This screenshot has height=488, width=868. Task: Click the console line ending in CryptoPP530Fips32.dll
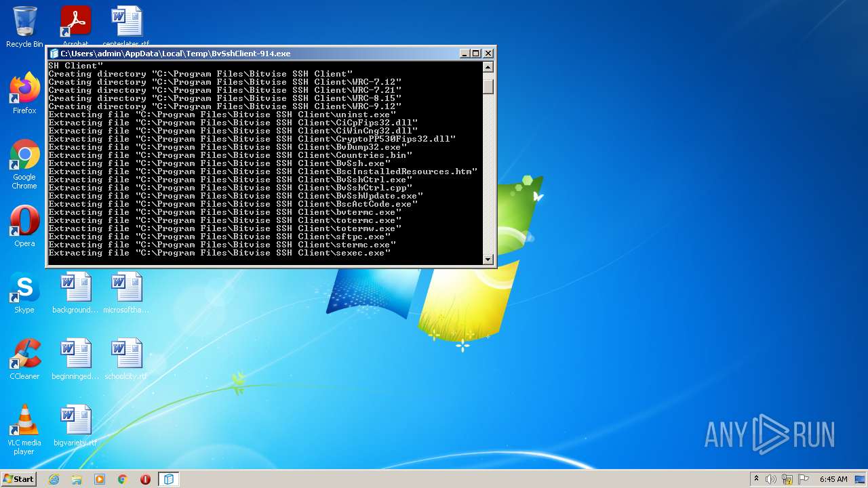pos(252,139)
